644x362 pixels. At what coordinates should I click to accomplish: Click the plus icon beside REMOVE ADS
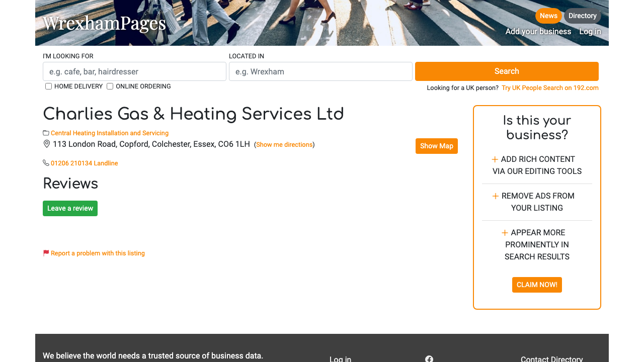point(495,196)
